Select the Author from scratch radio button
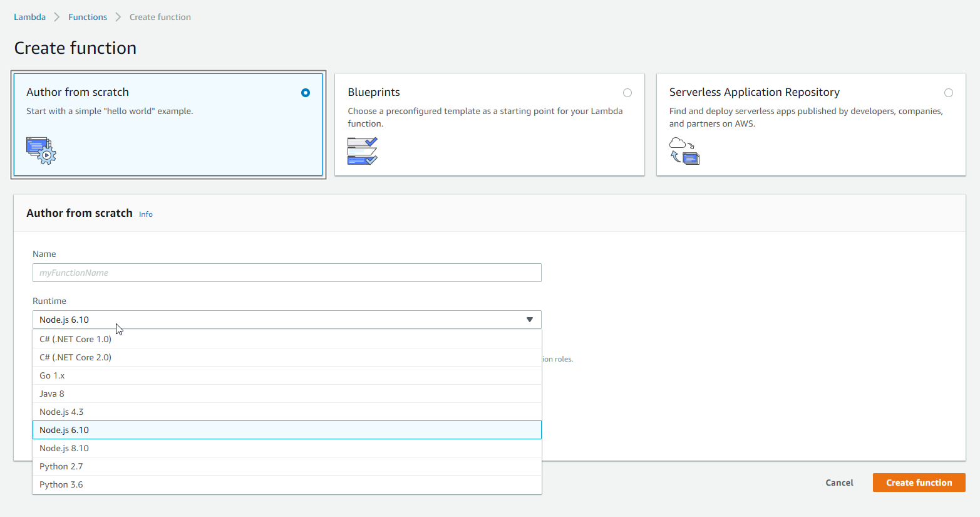 306,93
